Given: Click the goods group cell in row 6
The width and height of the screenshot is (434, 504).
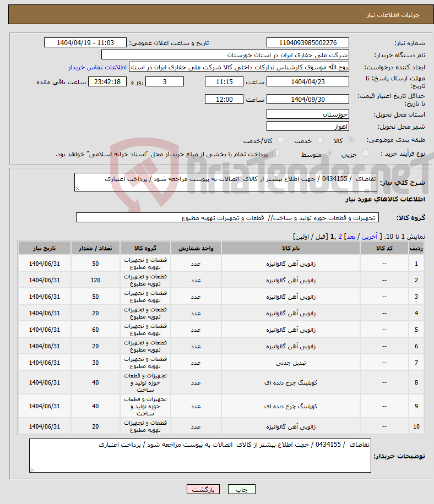Looking at the screenshot, I should (145, 346).
